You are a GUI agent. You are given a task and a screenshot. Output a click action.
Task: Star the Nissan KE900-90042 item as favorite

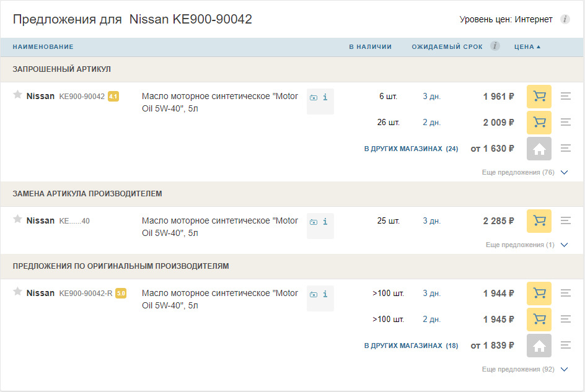(x=17, y=95)
